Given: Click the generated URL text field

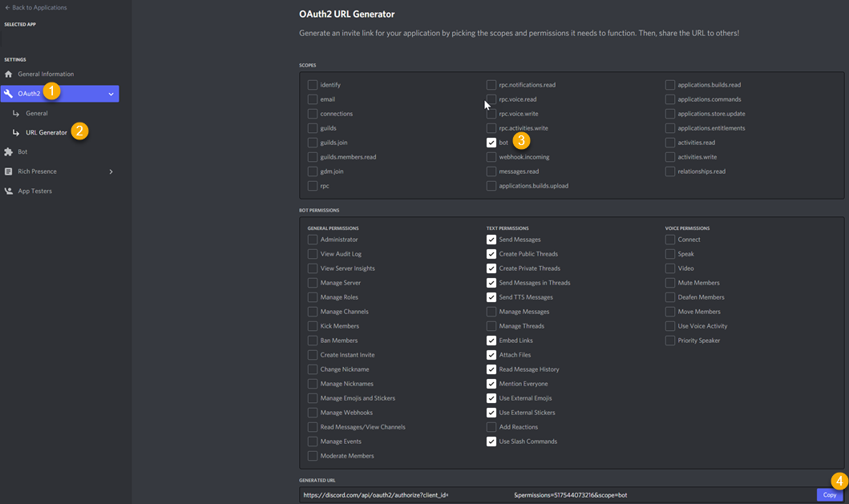Looking at the screenshot, I should [558, 495].
